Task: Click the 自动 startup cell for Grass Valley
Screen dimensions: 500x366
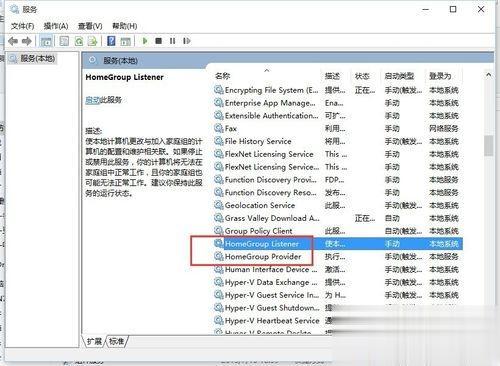Action: (392, 218)
